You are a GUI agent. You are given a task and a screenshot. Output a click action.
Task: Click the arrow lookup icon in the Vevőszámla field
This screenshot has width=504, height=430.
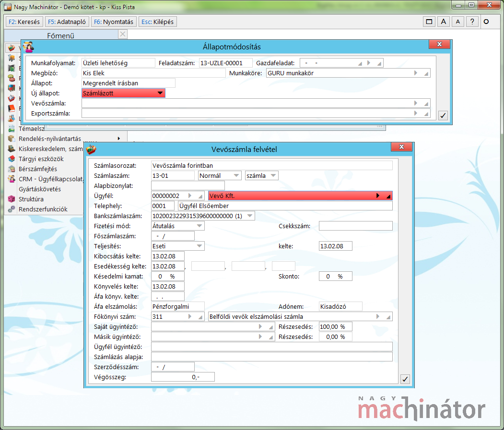coord(416,103)
